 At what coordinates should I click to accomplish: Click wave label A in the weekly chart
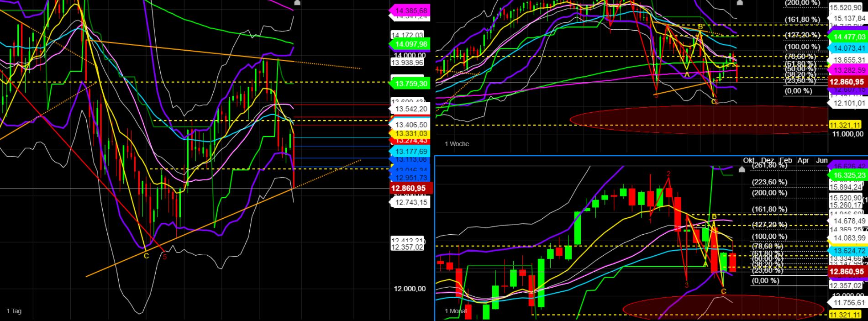point(687,74)
